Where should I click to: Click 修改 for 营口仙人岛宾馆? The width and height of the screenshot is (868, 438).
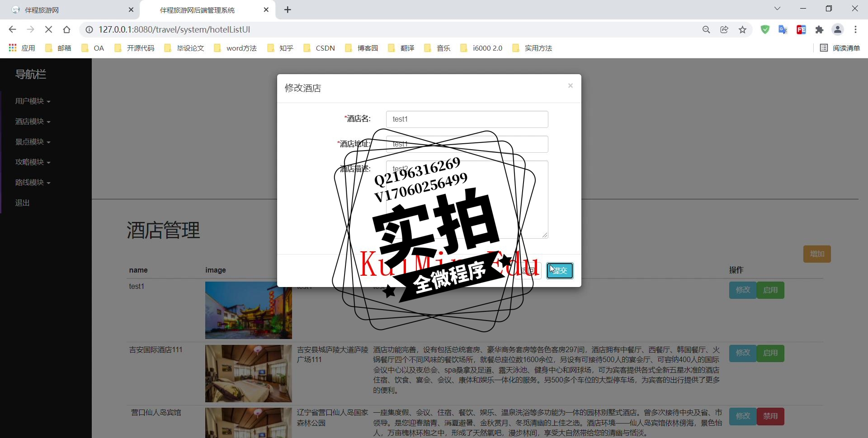tap(743, 416)
